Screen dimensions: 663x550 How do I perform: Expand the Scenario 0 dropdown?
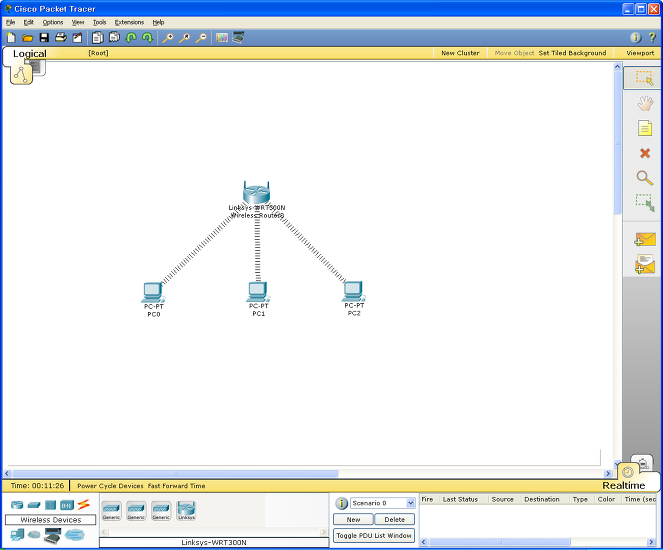point(411,503)
